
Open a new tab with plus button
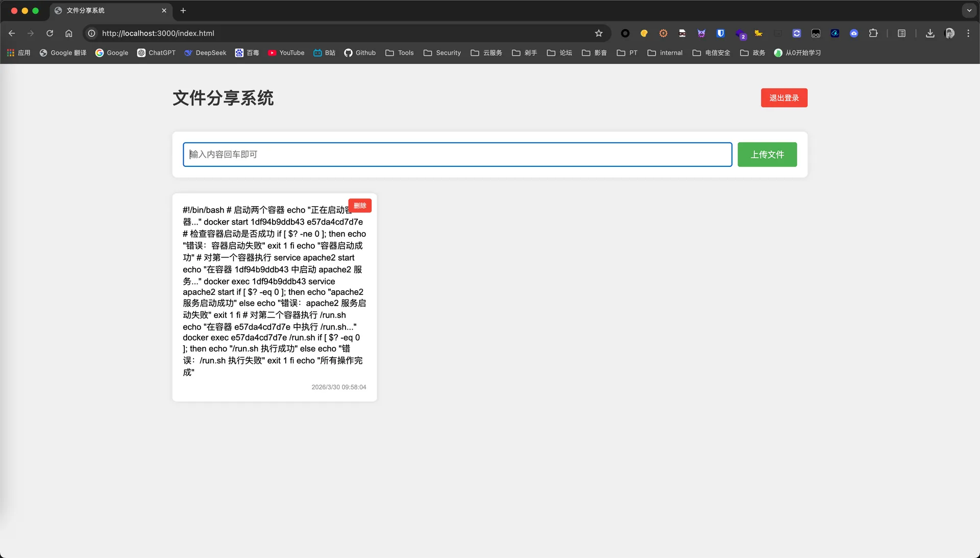183,10
